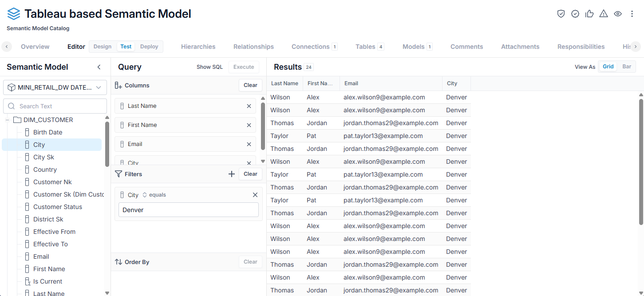Click the Execute button
Image resolution: width=644 pixels, height=296 pixels.
tap(244, 67)
